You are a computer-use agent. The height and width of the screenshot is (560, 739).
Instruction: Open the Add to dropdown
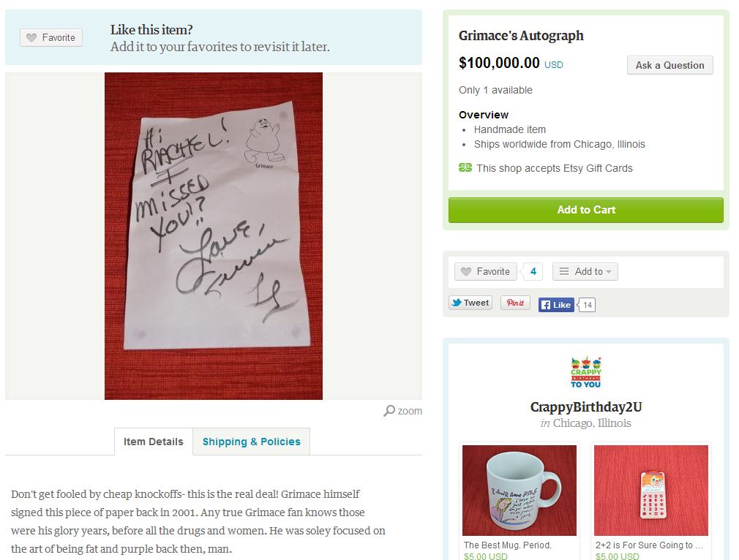click(x=585, y=271)
